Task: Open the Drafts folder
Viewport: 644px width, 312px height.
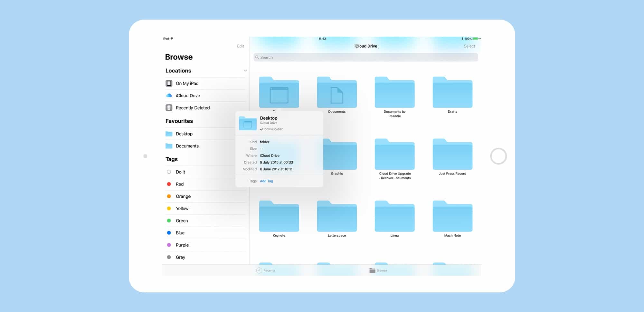Action: (x=452, y=93)
